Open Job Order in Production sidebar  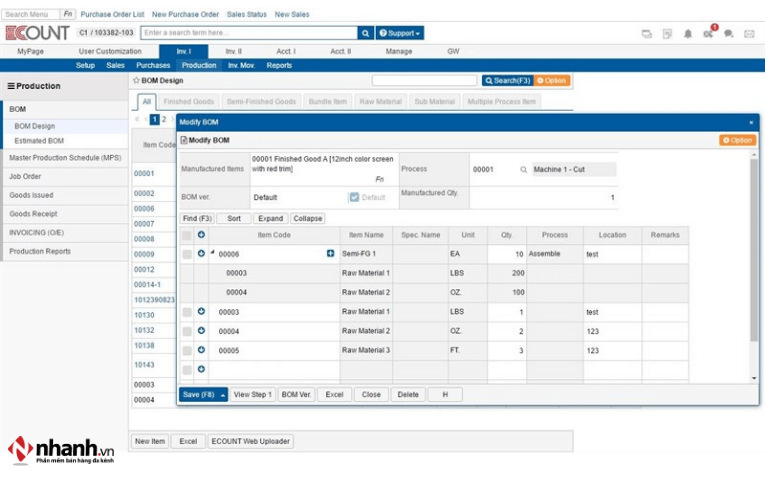click(x=25, y=176)
